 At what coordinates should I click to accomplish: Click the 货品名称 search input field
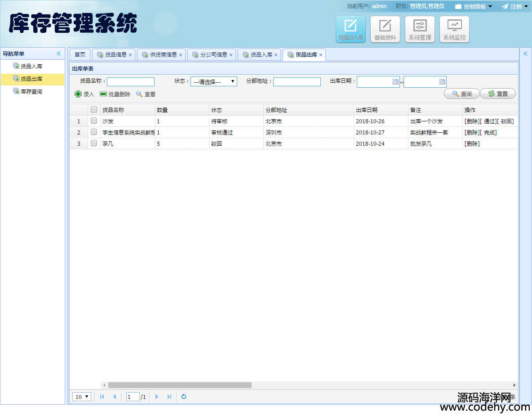(131, 82)
